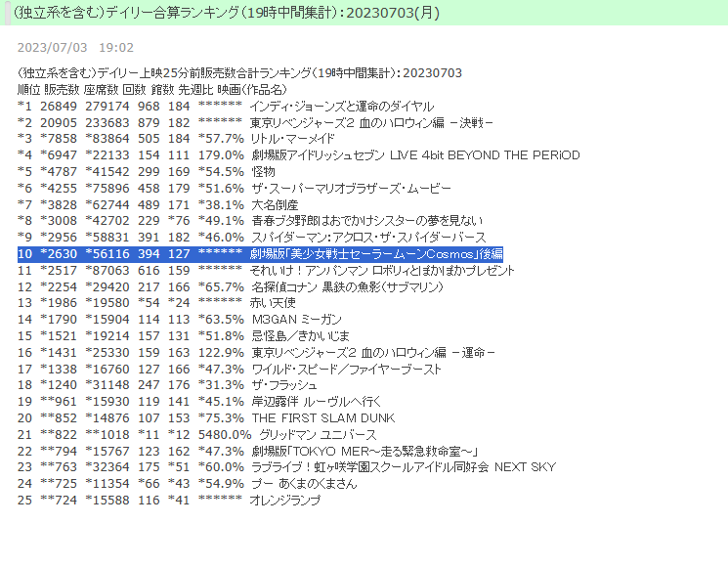The height and width of the screenshot is (568, 728).
Task: Click sales figure 20905 in rank 2
Action: tap(59, 122)
